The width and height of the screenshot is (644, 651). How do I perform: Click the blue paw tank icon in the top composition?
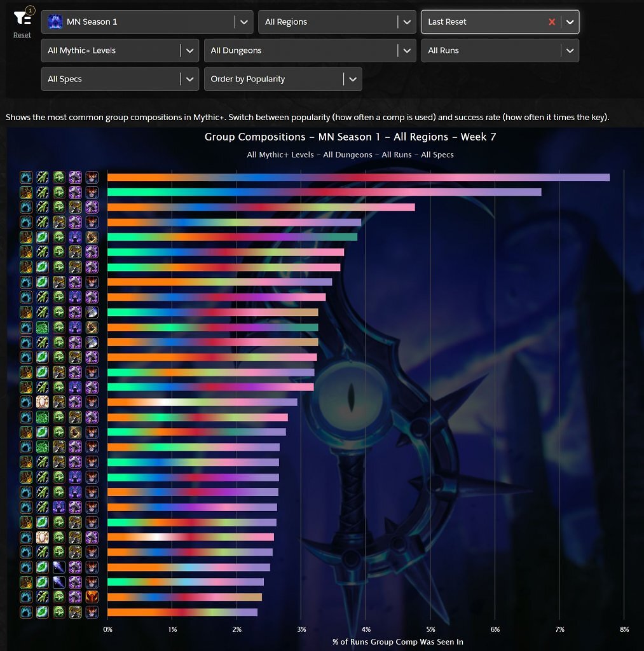pos(25,177)
